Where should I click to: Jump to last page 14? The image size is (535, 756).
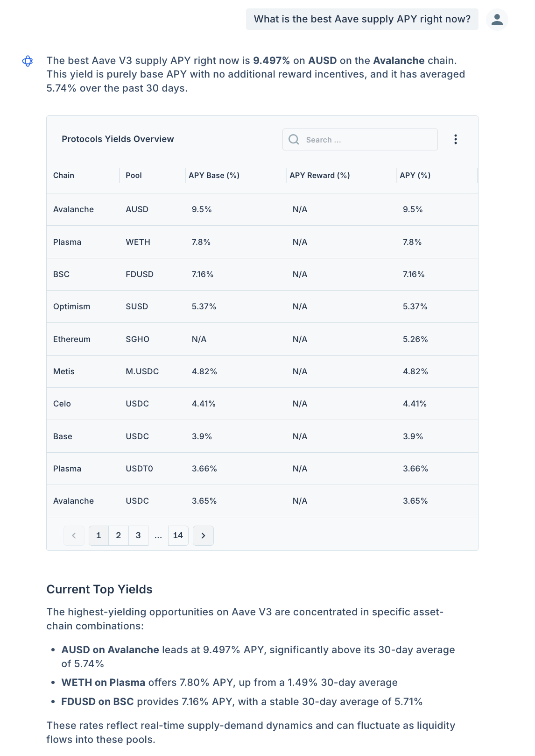(x=178, y=535)
